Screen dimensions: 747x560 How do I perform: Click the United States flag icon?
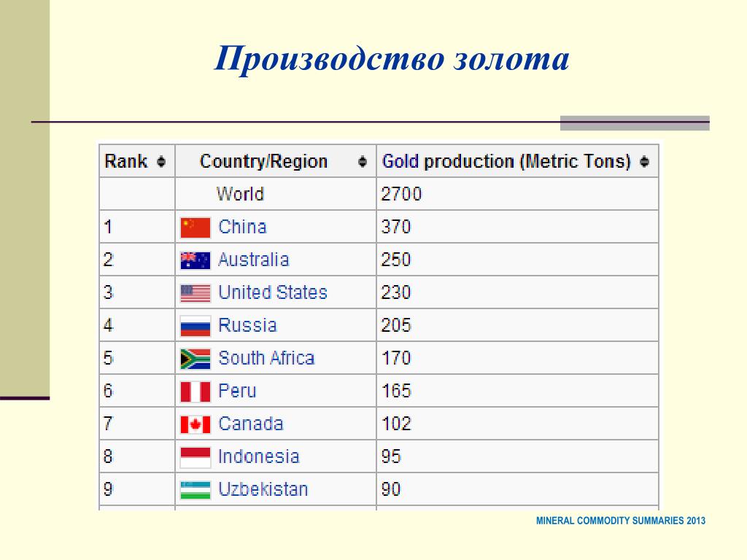196,293
